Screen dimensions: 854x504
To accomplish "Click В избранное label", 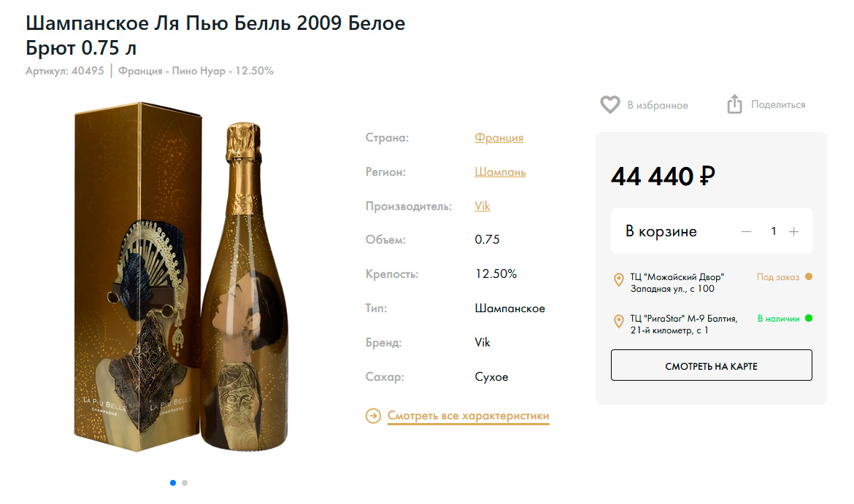I will 658,105.
